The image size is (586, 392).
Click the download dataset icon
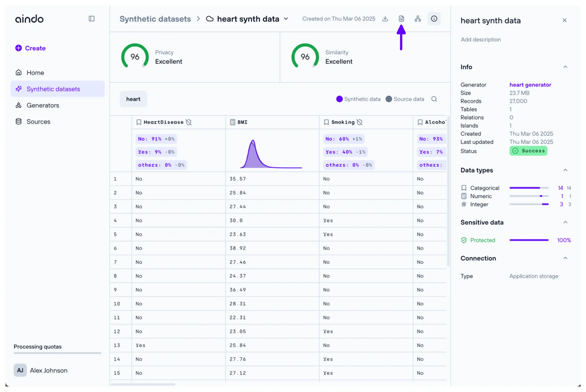pos(385,19)
